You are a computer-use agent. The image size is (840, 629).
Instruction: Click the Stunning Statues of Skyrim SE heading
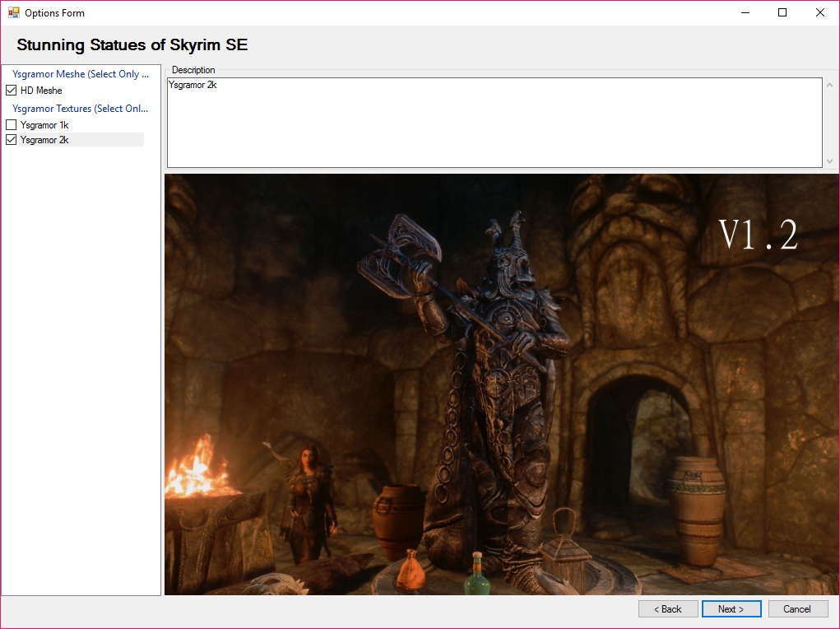pos(132,44)
